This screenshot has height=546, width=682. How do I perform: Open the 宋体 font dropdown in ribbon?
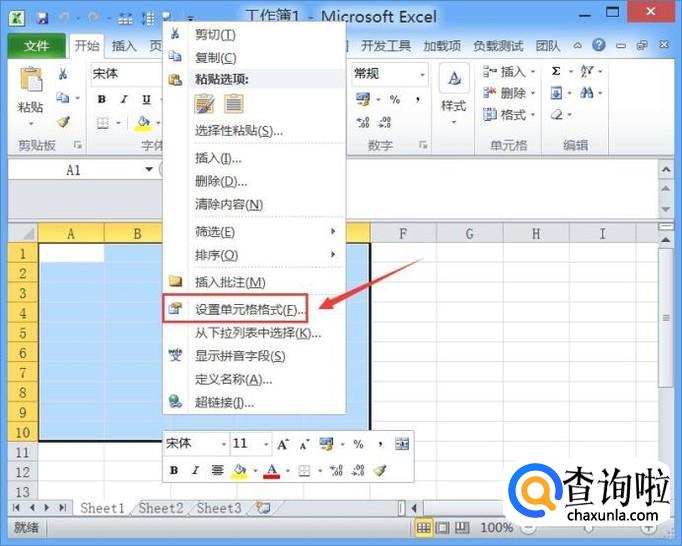click(x=126, y=74)
